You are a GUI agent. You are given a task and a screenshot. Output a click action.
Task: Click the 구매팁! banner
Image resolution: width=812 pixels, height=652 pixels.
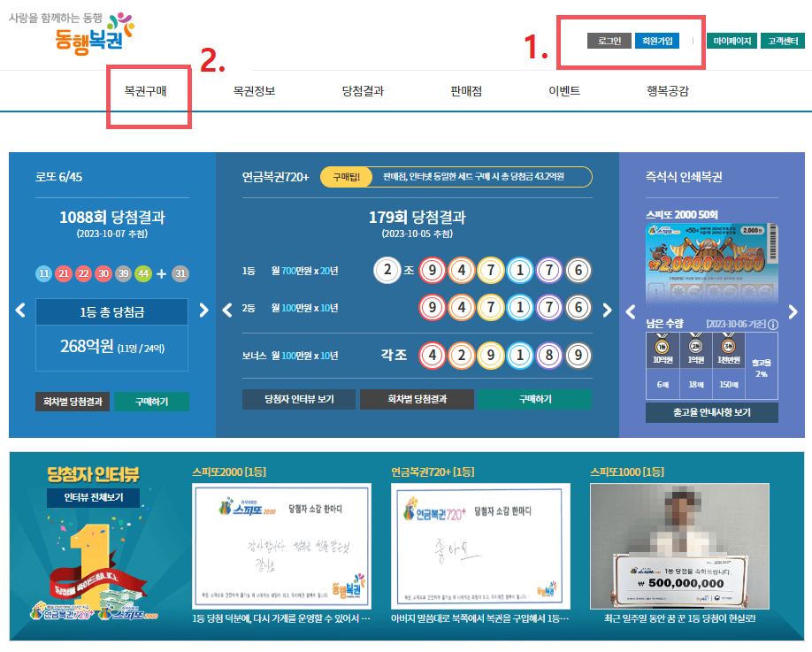[x=456, y=177]
